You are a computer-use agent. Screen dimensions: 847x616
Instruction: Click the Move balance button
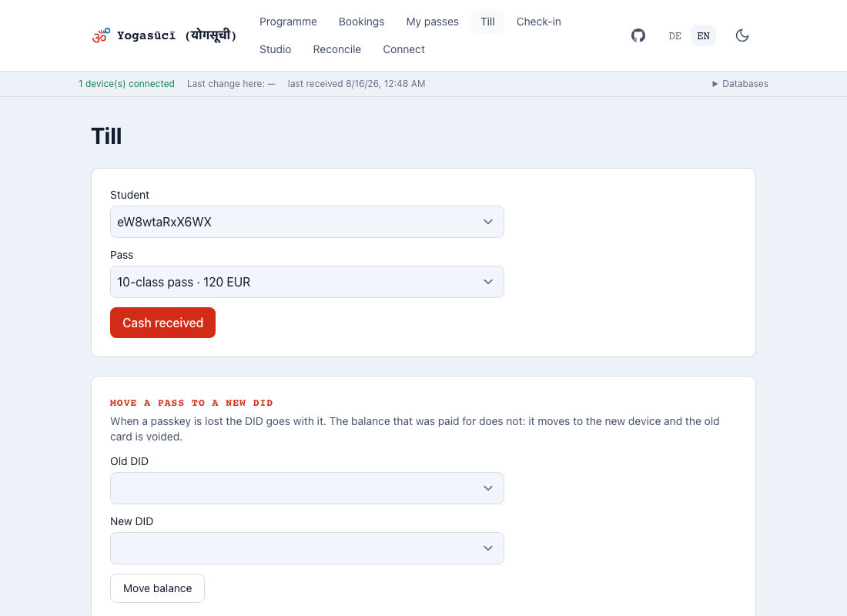click(x=157, y=588)
